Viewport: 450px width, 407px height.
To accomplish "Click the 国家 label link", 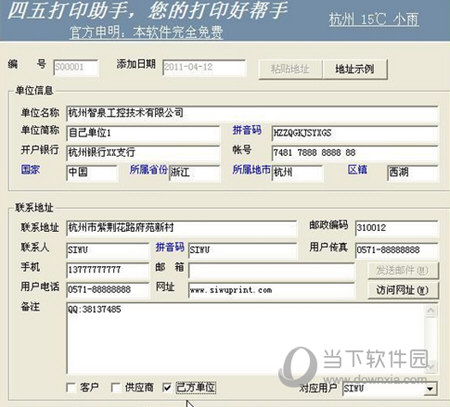I will click(30, 169).
